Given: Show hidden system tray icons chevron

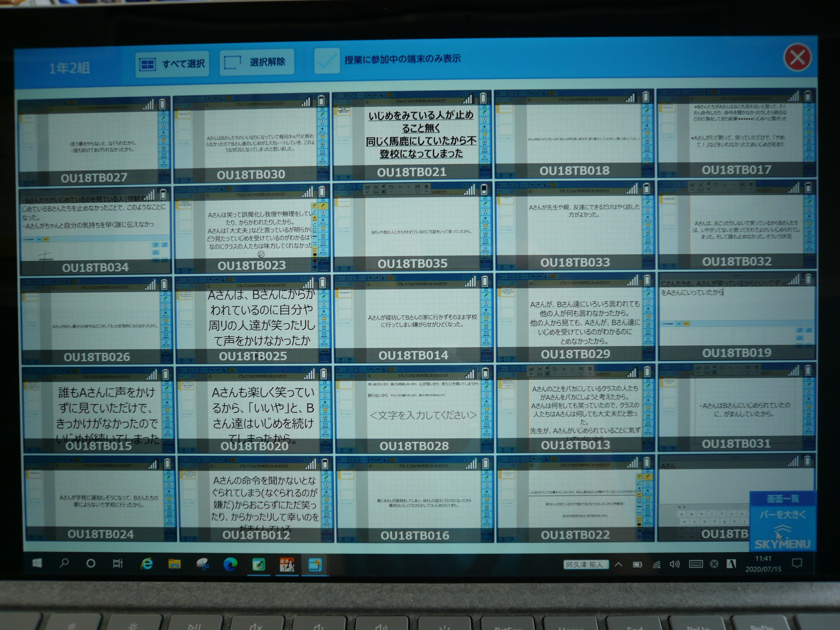Looking at the screenshot, I should click(619, 565).
